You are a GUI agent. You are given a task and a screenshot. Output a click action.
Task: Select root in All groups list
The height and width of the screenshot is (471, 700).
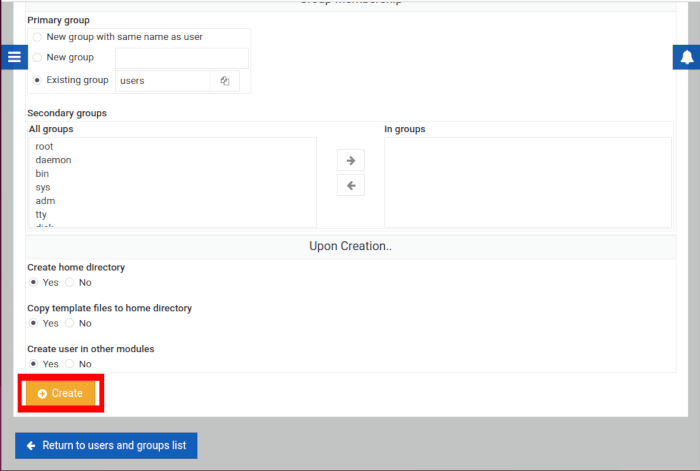coord(44,146)
